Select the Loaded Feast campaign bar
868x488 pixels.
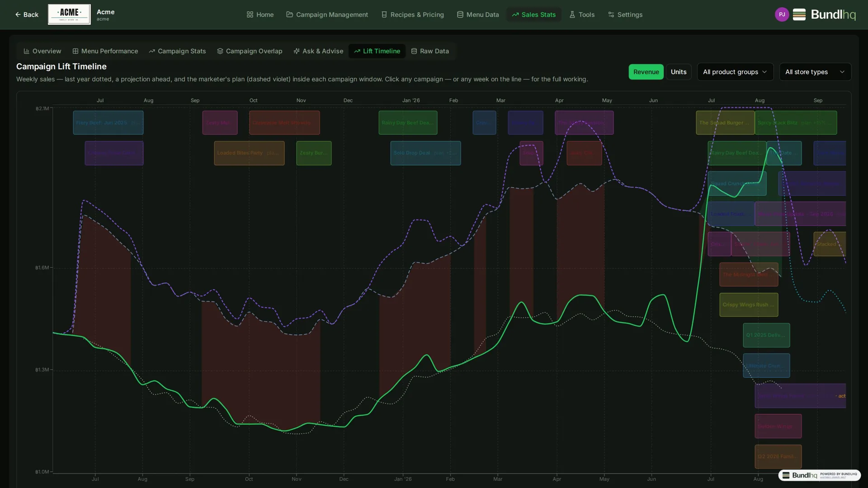coord(731,214)
